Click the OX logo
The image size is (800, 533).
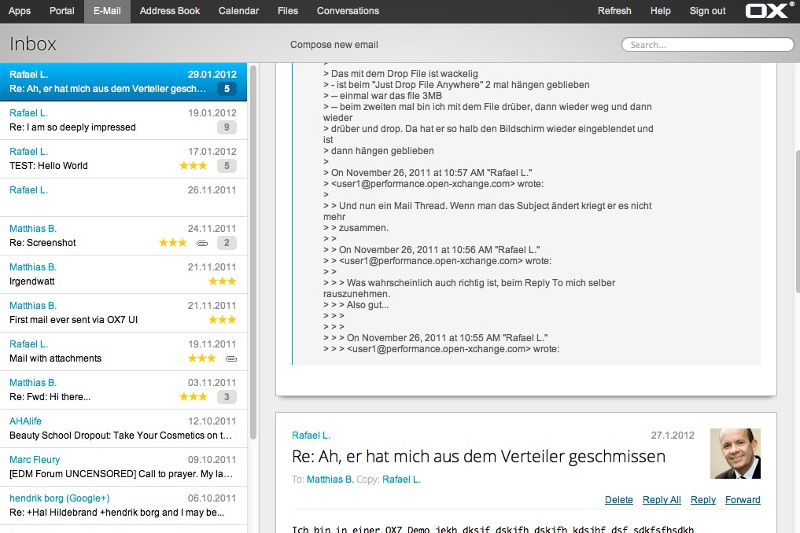pos(766,11)
